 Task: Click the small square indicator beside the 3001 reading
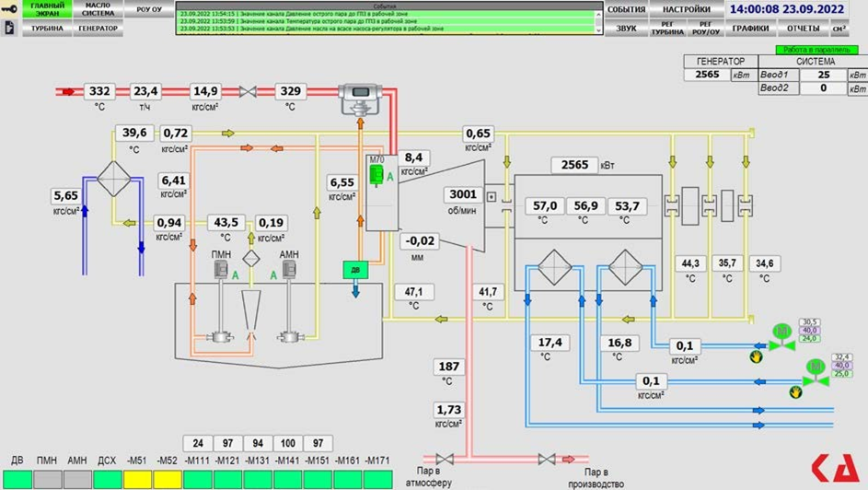pyautogui.click(x=491, y=196)
